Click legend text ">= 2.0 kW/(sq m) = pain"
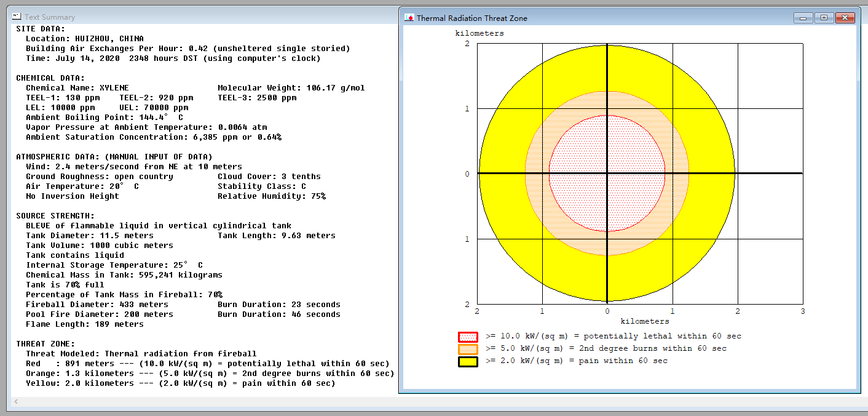This screenshot has height=416, width=868. tap(542, 361)
